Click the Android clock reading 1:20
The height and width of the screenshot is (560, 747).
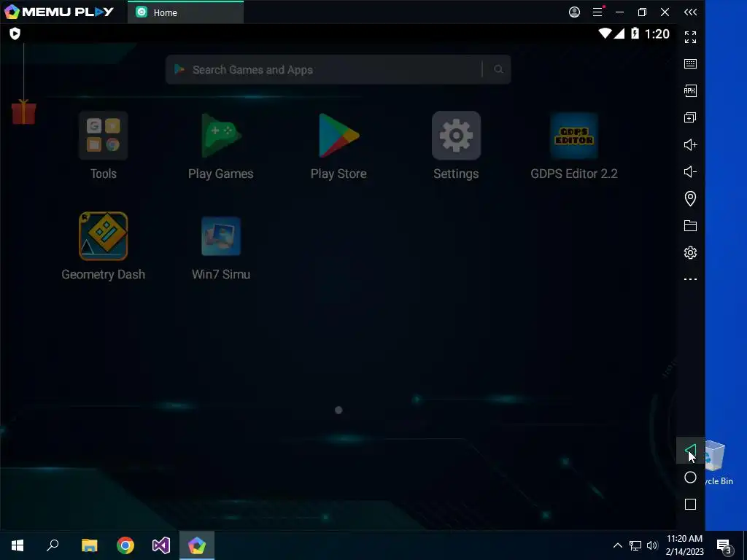click(657, 34)
